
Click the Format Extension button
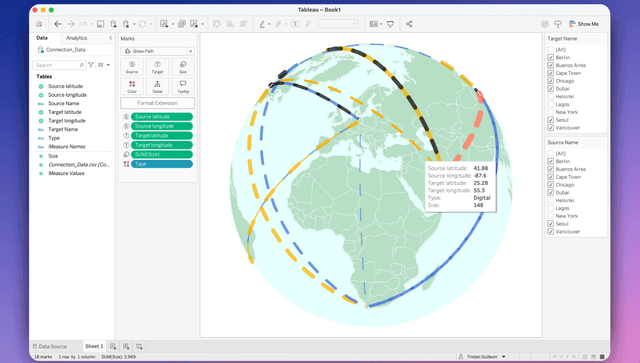(157, 103)
